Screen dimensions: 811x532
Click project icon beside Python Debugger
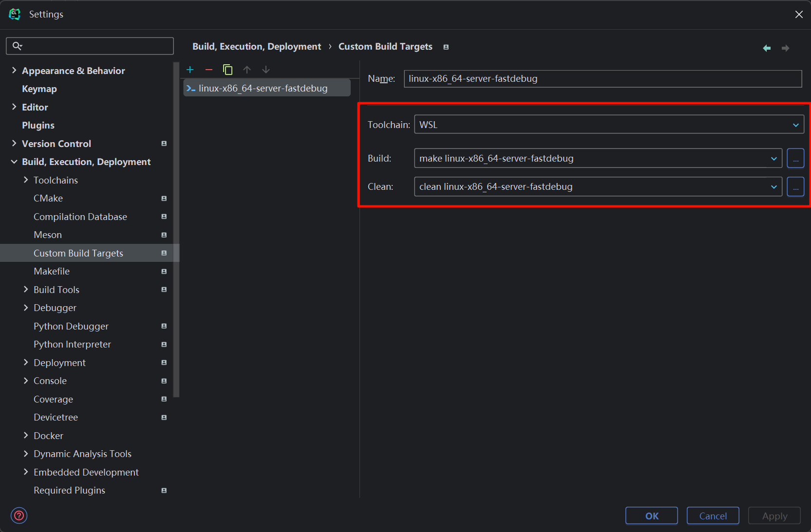[x=164, y=326]
